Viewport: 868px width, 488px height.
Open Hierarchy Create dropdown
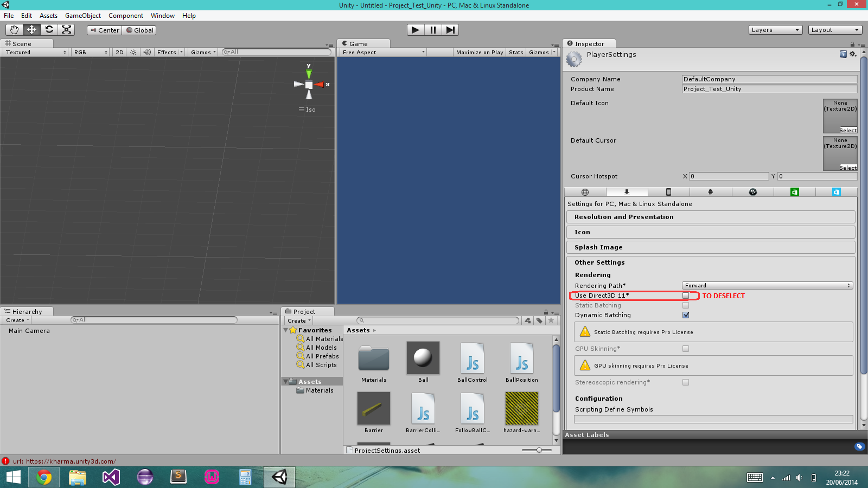pyautogui.click(x=17, y=320)
